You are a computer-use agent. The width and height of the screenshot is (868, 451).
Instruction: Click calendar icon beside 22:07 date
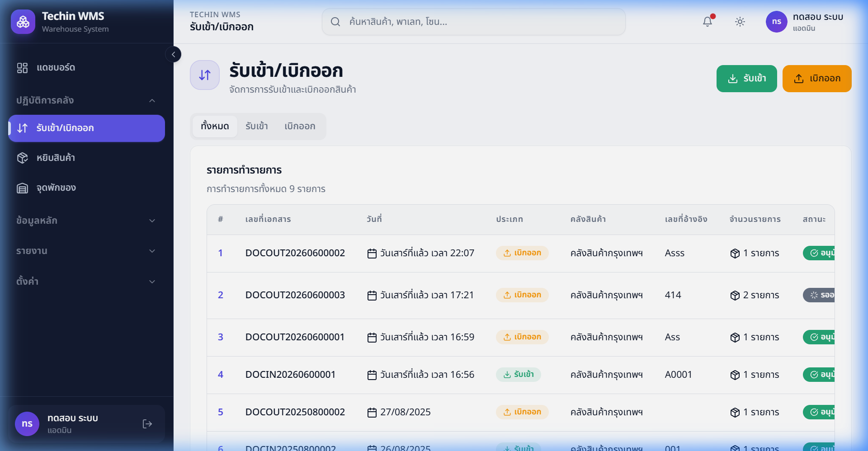point(372,254)
